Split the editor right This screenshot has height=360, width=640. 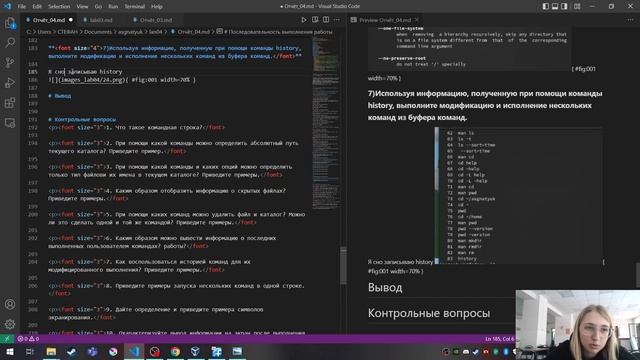coord(326,20)
